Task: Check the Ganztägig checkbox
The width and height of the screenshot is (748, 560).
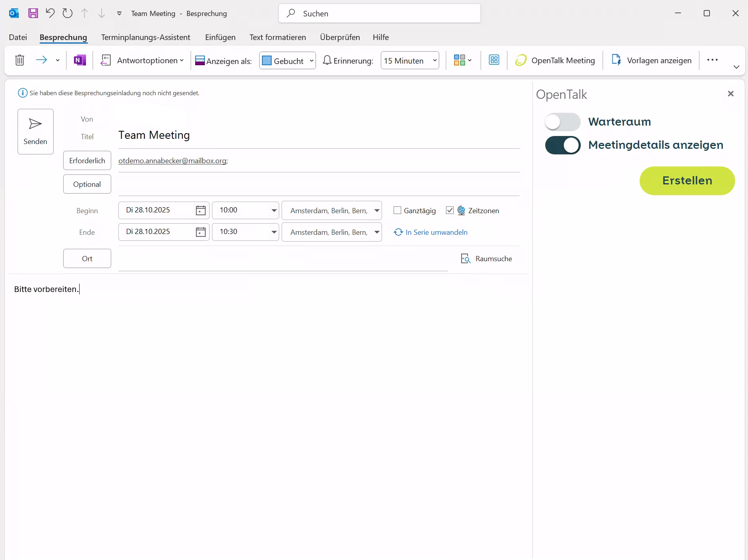Action: [397, 210]
